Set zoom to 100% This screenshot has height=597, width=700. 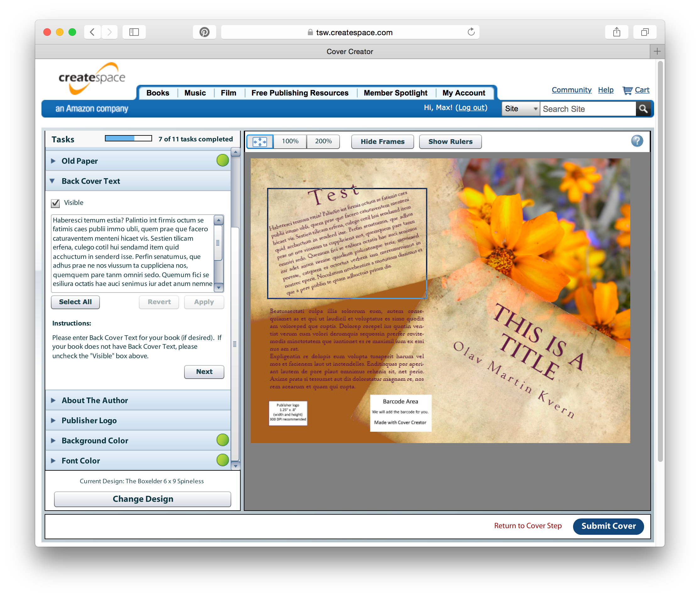(x=290, y=141)
